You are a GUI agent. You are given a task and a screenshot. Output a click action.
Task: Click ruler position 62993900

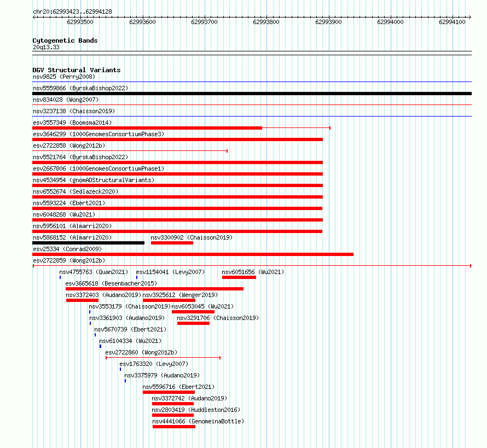(328, 22)
